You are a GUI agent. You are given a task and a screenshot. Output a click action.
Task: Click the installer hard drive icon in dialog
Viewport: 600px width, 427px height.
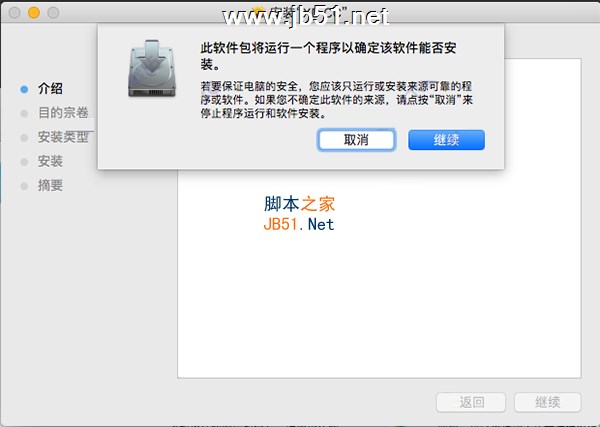click(152, 68)
